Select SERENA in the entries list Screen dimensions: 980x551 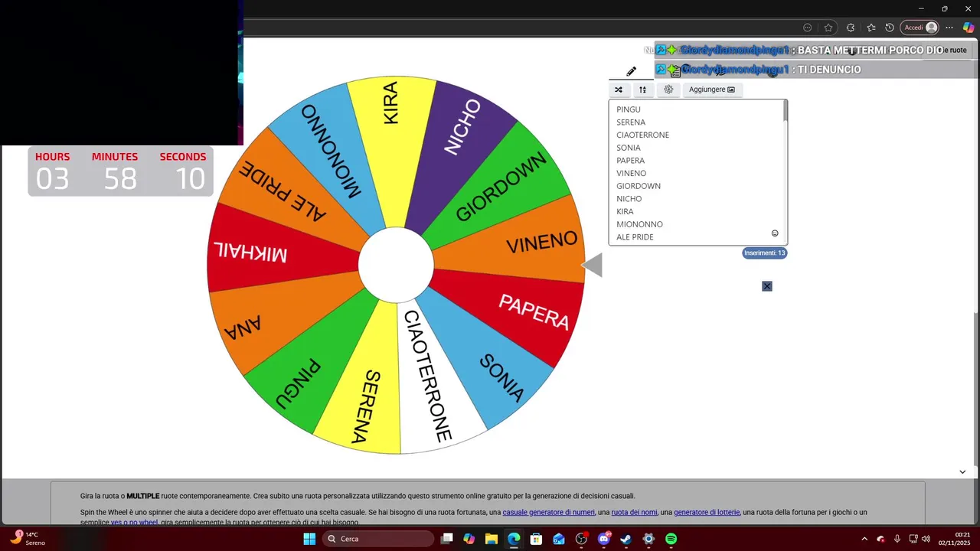(631, 122)
